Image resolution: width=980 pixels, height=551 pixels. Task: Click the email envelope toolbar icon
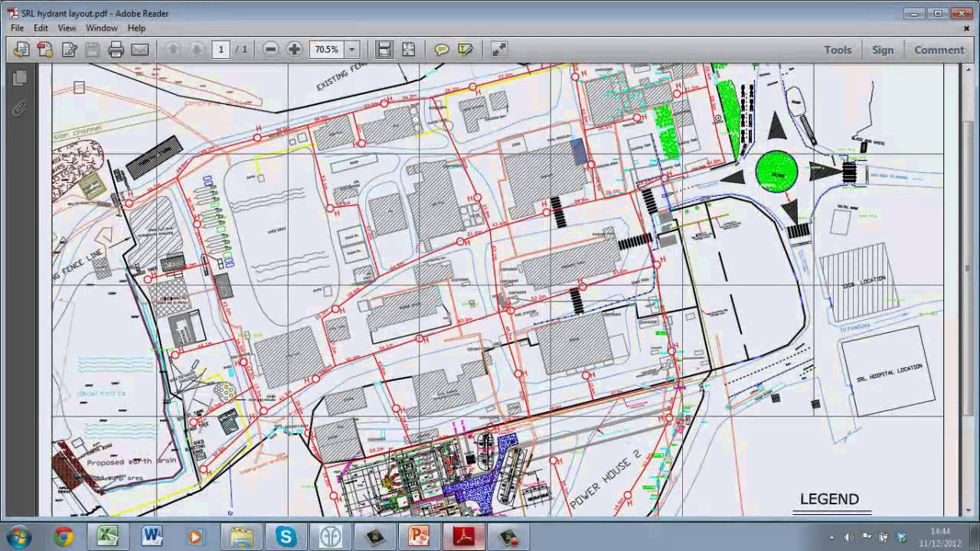[x=139, y=50]
